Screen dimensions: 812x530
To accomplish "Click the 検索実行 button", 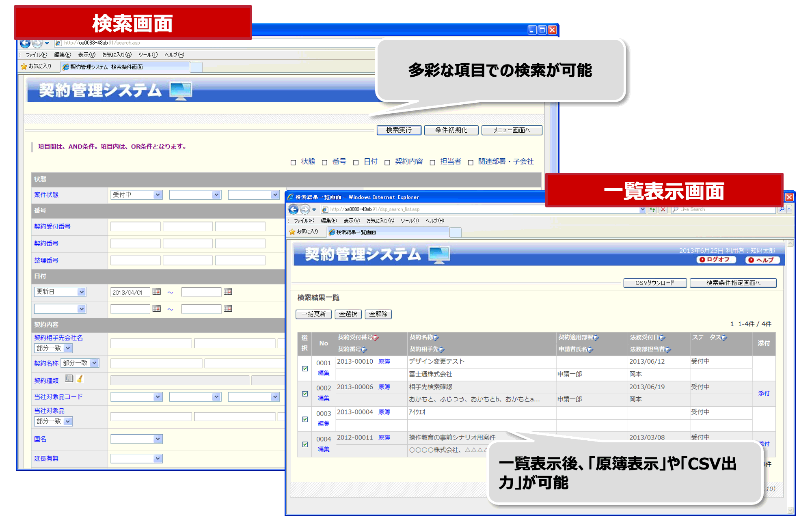I will pyautogui.click(x=399, y=130).
